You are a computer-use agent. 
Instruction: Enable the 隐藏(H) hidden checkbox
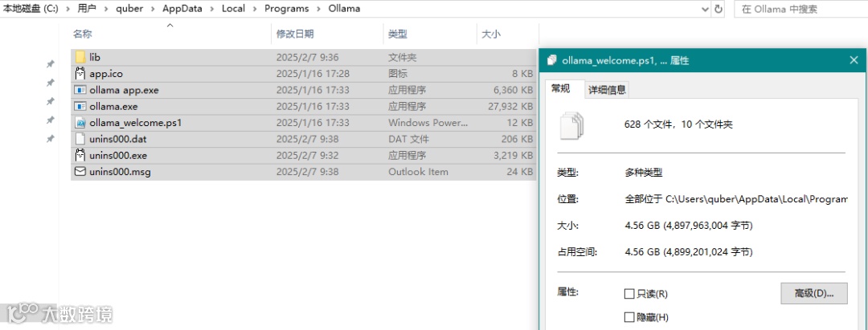(628, 317)
